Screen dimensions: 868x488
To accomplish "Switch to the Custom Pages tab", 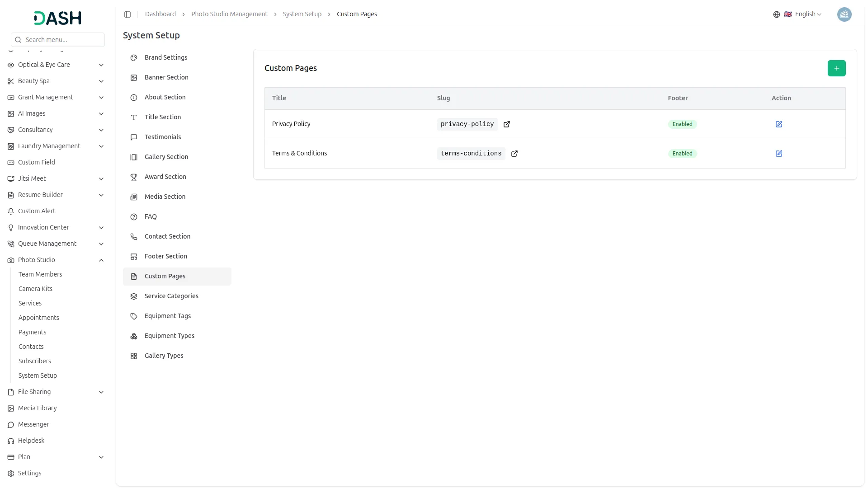I will point(165,276).
